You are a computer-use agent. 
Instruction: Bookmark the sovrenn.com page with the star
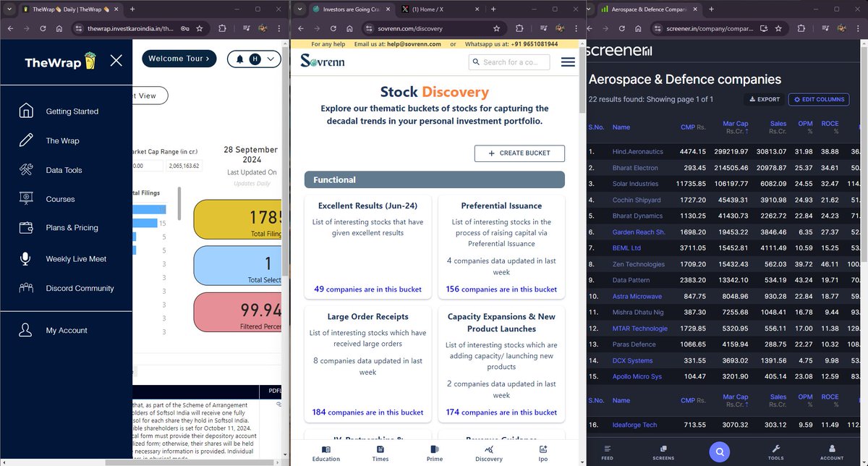click(x=496, y=28)
